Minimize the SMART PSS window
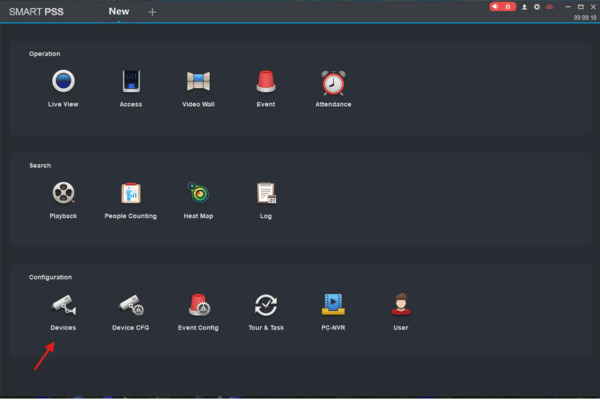 [568, 7]
